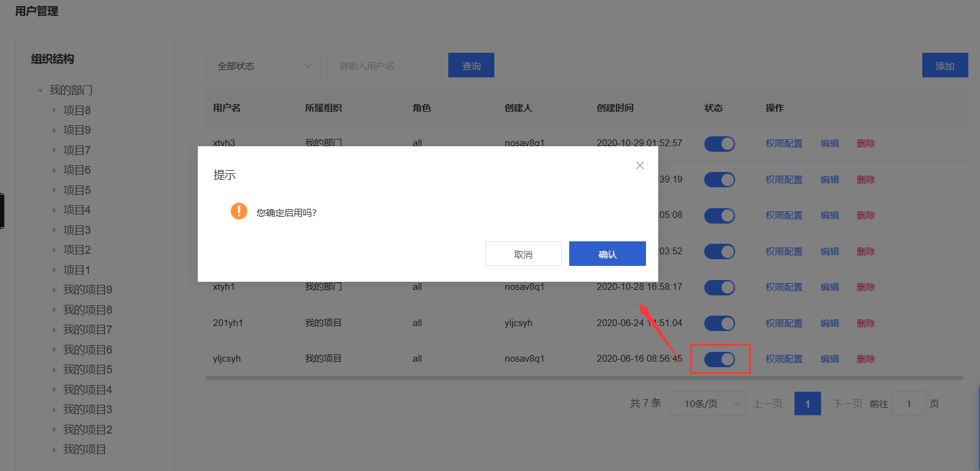Select 项目4 in the organization tree
Screen dimensions: 980x471
coord(77,210)
